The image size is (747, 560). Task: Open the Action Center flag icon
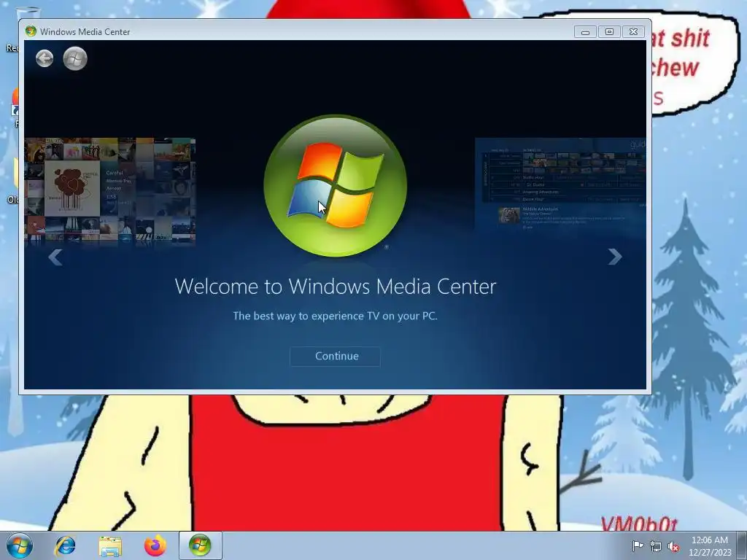tap(637, 545)
